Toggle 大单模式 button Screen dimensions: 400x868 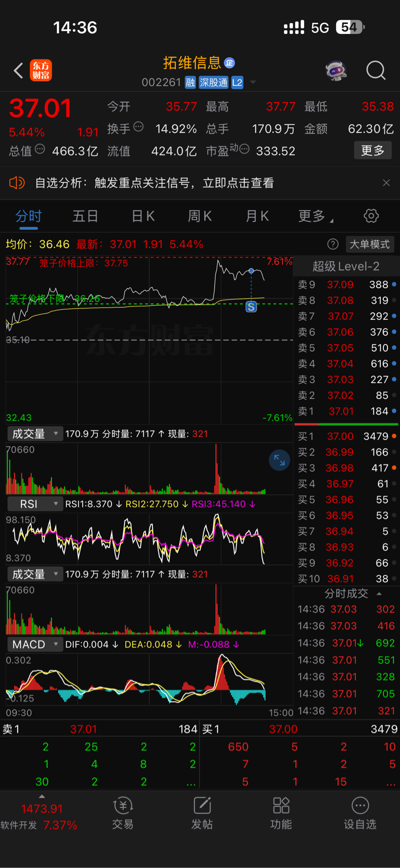tap(369, 244)
